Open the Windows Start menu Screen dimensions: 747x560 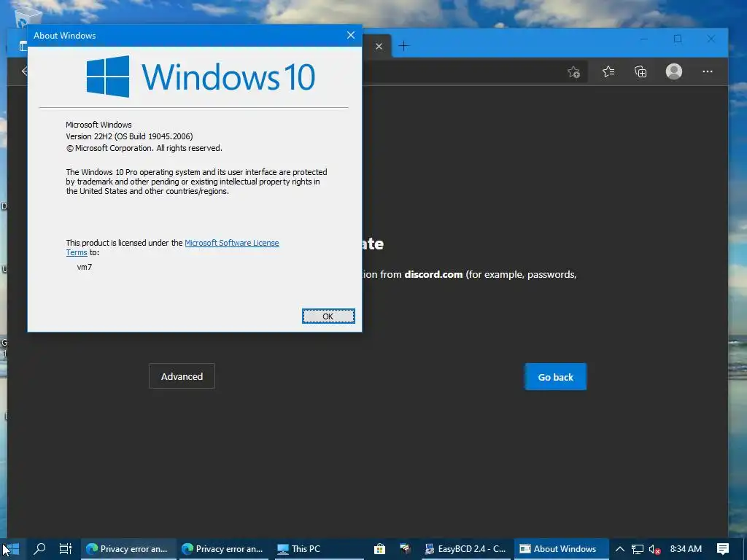(12, 549)
